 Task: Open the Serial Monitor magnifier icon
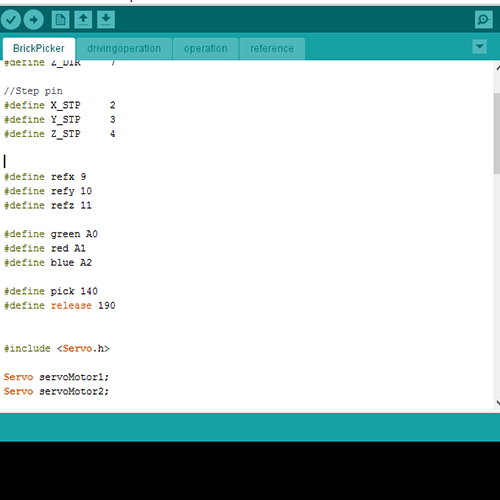pos(484,20)
